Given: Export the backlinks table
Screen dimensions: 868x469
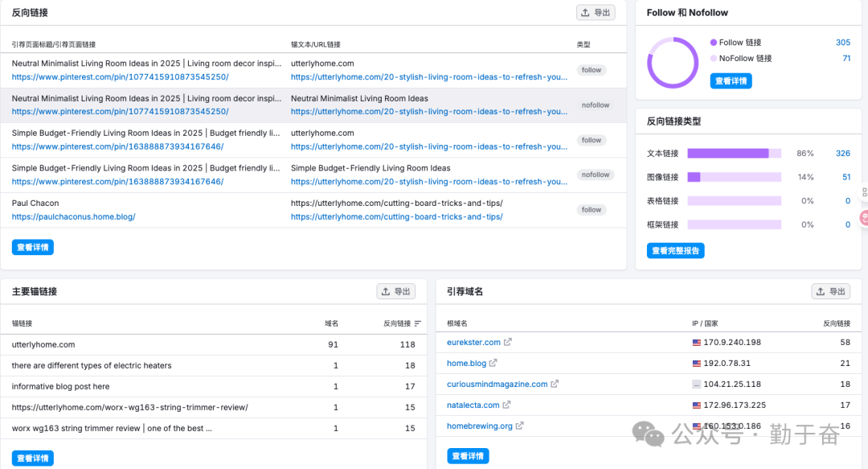Looking at the screenshot, I should (x=596, y=13).
